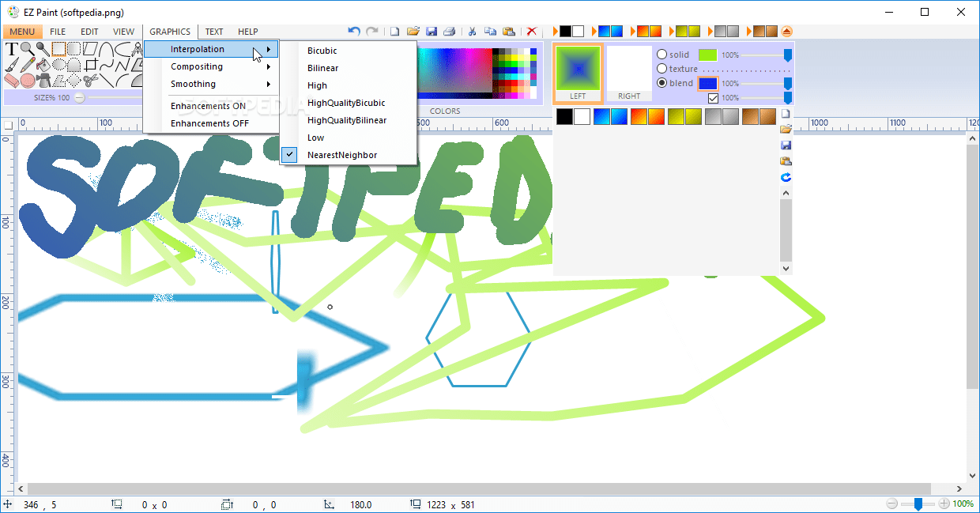Viewport: 980px width, 513px height.
Task: Choose the texture paint mode
Action: [661, 68]
